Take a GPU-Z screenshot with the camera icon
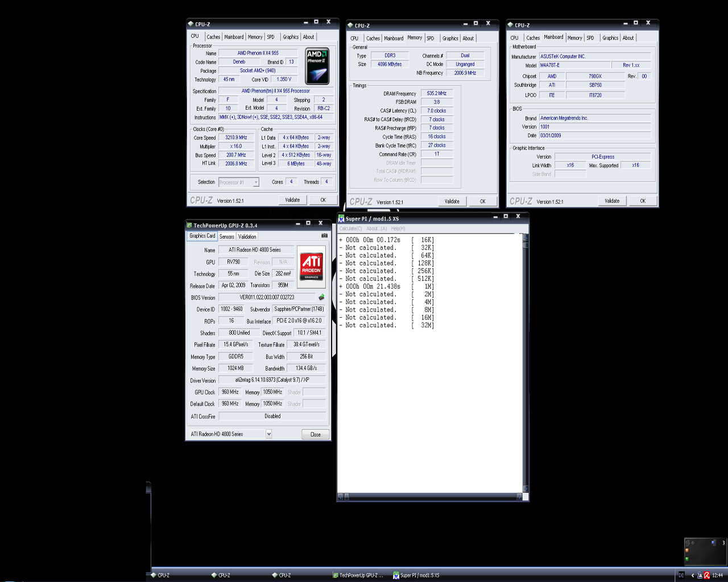 pyautogui.click(x=324, y=235)
